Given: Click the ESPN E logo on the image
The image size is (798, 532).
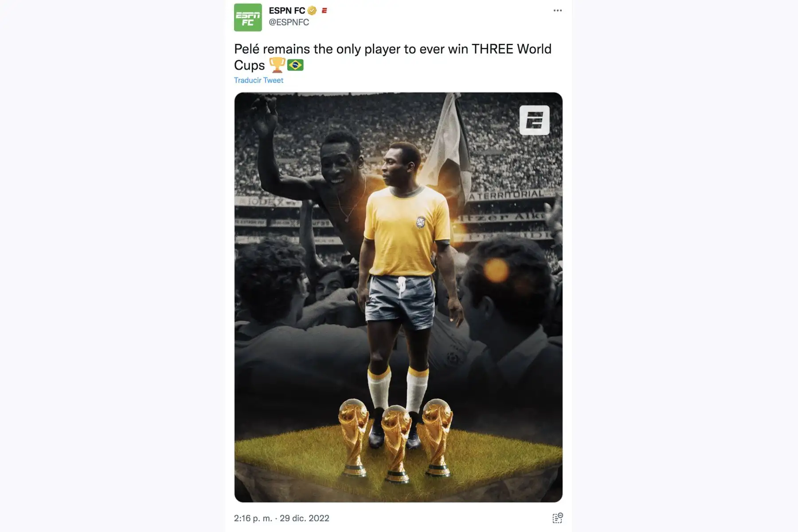Looking at the screenshot, I should 534,120.
